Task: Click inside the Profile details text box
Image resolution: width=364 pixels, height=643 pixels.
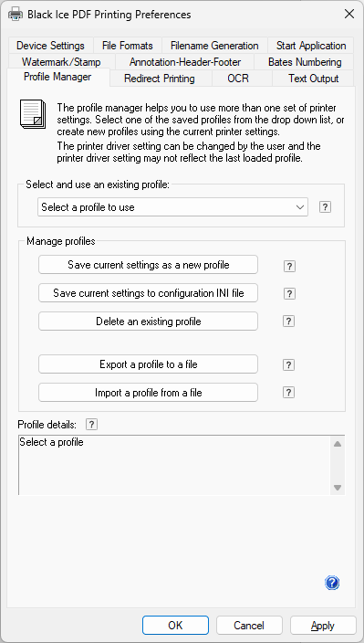Action: pyautogui.click(x=175, y=465)
